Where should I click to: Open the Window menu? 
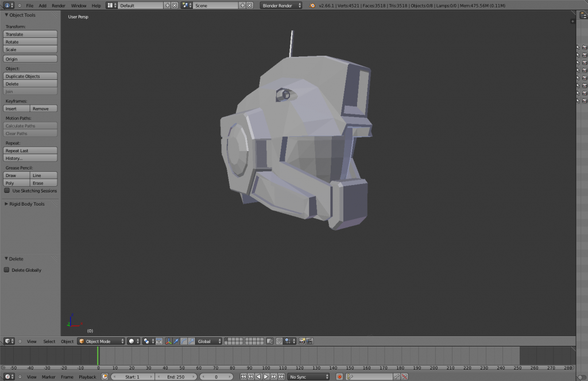point(79,6)
